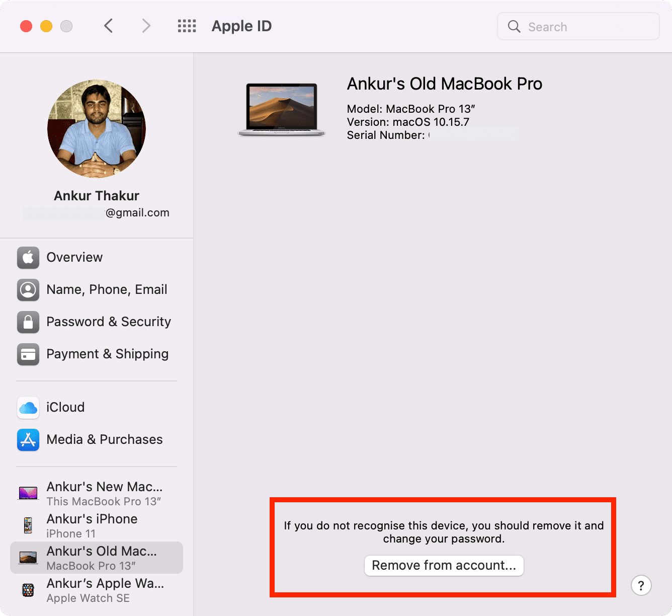The image size is (672, 616).
Task: Click the magnifying glass search icon
Action: [x=514, y=26]
